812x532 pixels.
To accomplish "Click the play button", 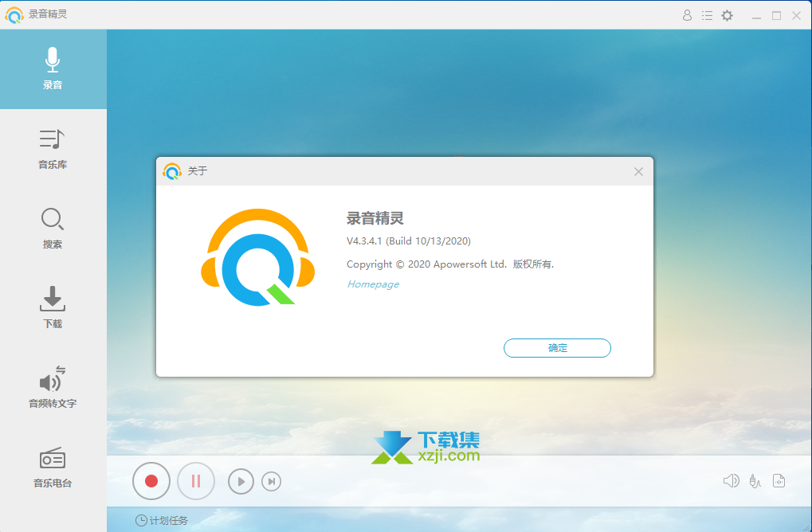I will coord(241,482).
